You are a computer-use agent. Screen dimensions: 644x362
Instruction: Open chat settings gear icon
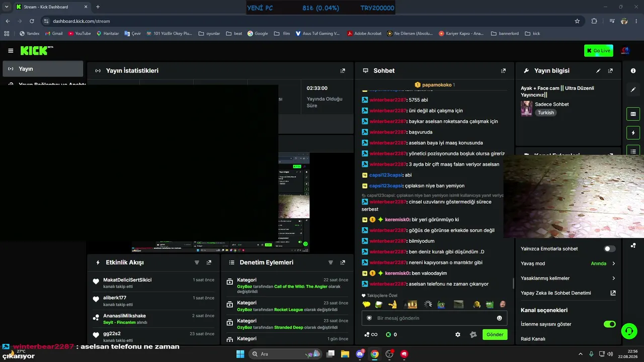(x=457, y=335)
